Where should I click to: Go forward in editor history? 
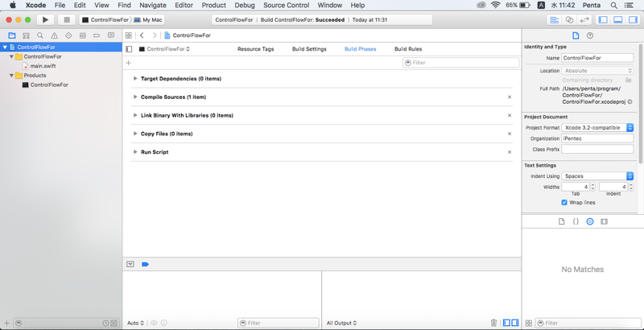pos(155,35)
